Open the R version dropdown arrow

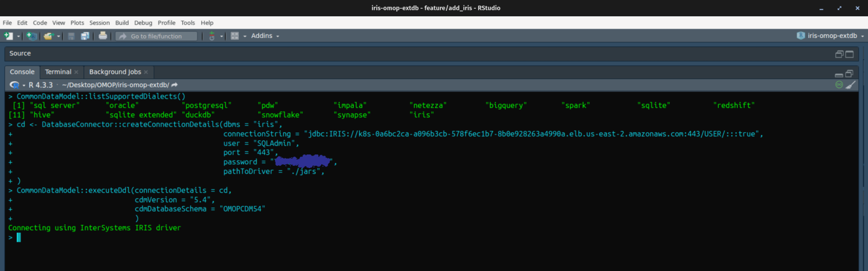click(x=24, y=86)
